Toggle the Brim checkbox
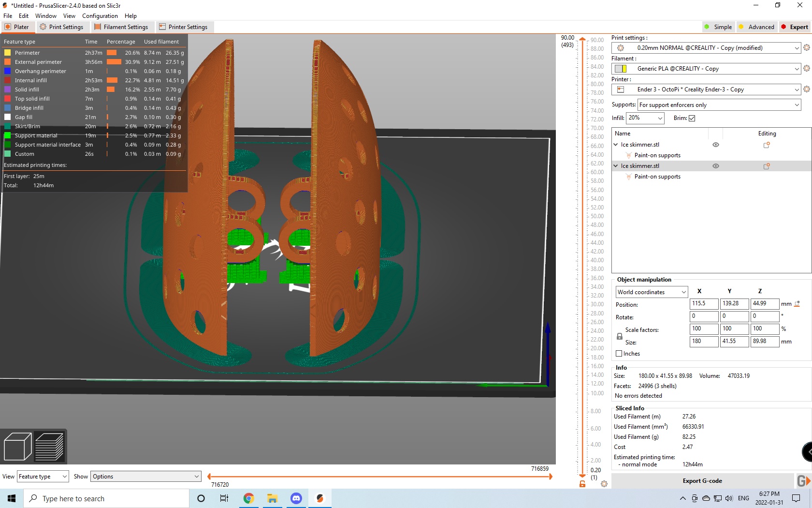The image size is (812, 508). click(x=692, y=118)
